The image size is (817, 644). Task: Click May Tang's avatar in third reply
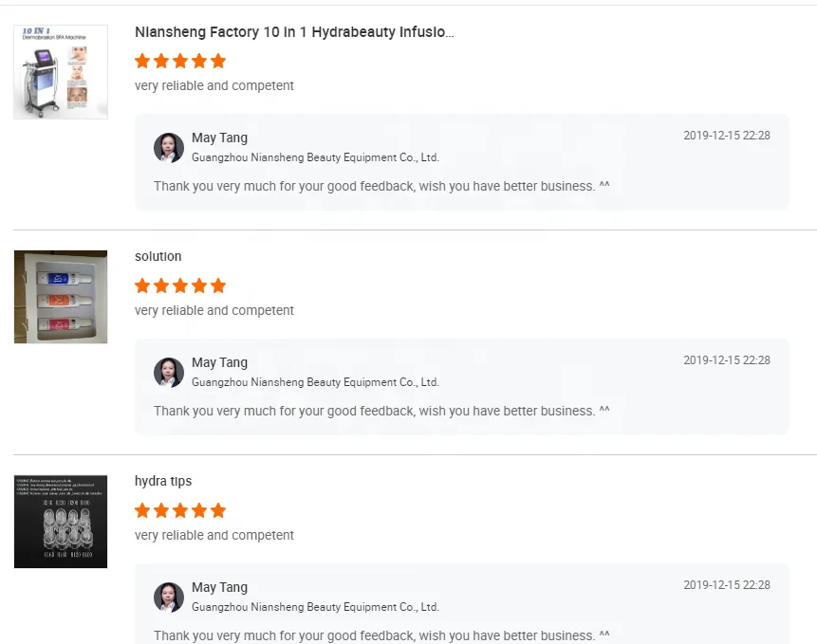(169, 598)
